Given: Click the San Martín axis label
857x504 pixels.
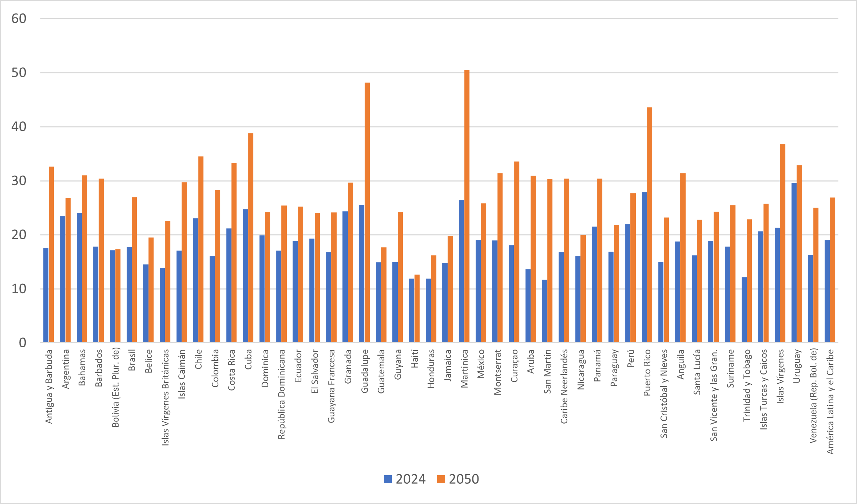Looking at the screenshot, I should point(547,372).
